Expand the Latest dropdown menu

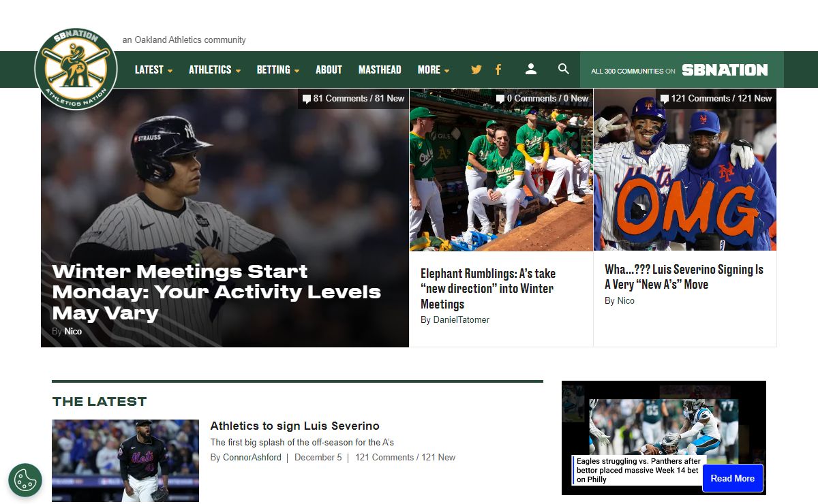[153, 69]
